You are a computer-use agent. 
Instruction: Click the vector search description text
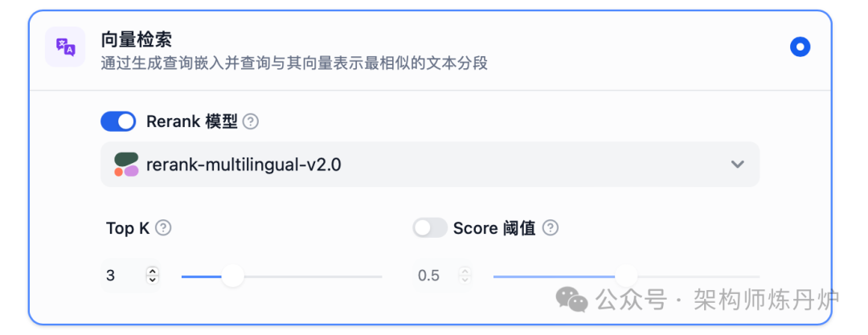point(294,63)
